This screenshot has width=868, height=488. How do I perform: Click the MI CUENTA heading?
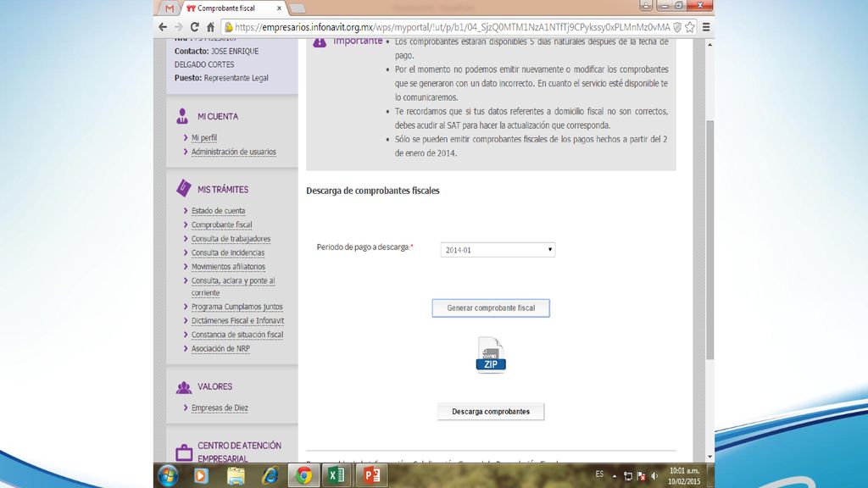click(218, 117)
